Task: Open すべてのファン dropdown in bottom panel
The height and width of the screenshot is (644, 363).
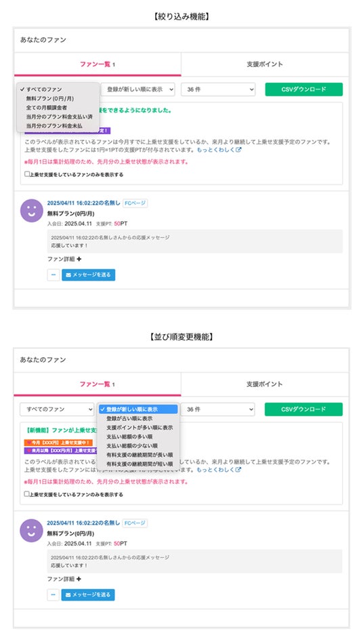Action: [57, 409]
